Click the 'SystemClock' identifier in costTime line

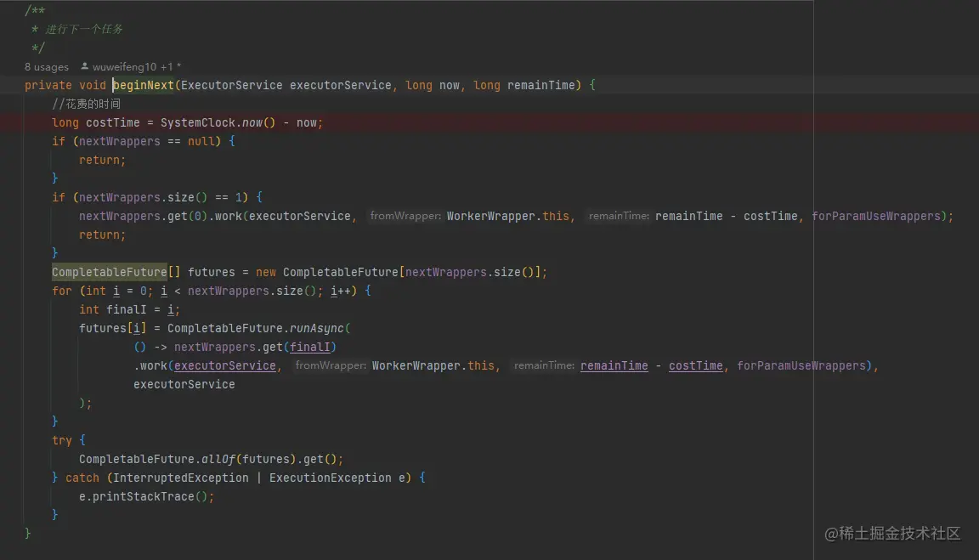(x=198, y=123)
